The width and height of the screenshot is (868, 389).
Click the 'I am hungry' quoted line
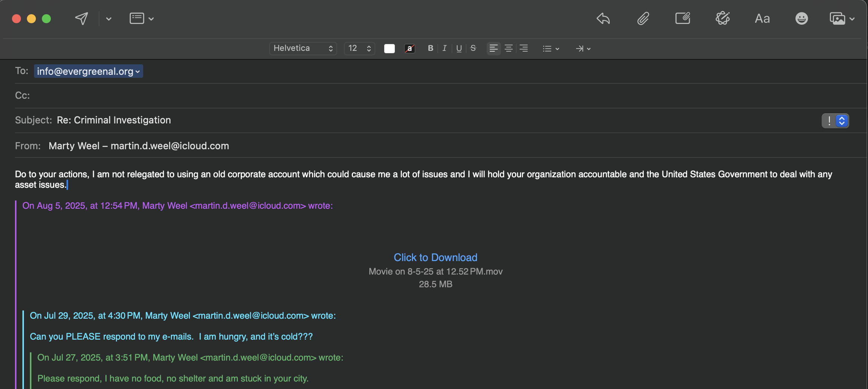coord(171,337)
